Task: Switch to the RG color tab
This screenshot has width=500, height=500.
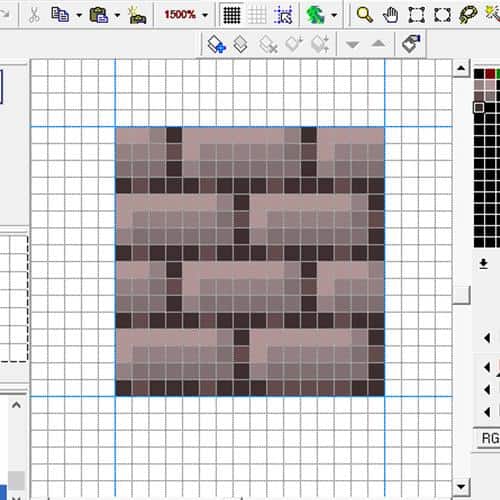Action: [490, 438]
